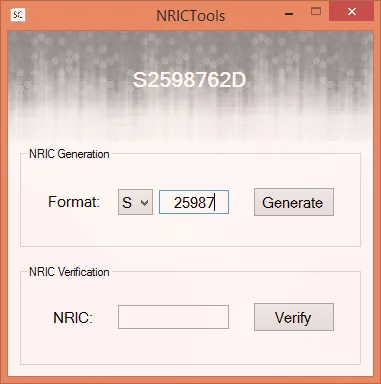Close the NRICTools window
This screenshot has width=381, height=384.
[x=351, y=12]
